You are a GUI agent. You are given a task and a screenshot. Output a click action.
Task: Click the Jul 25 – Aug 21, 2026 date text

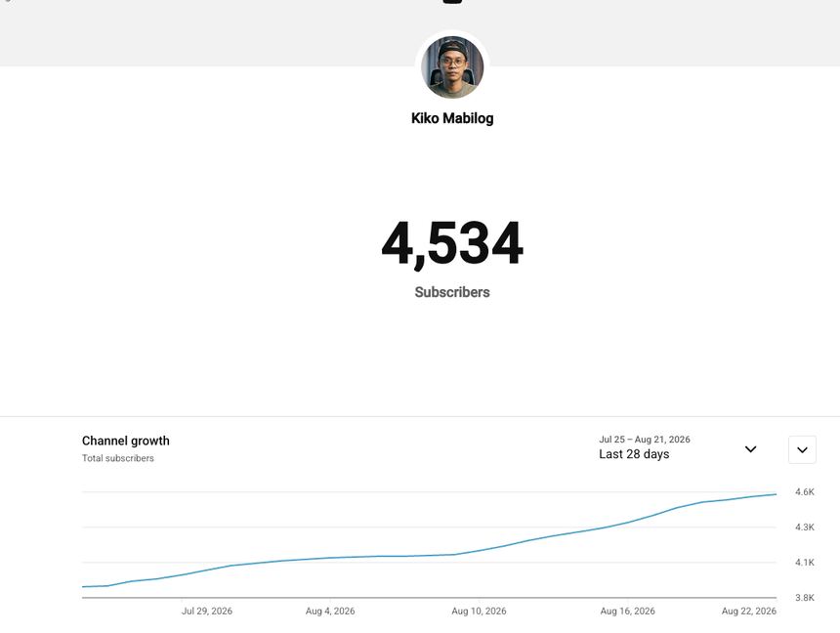645,440
